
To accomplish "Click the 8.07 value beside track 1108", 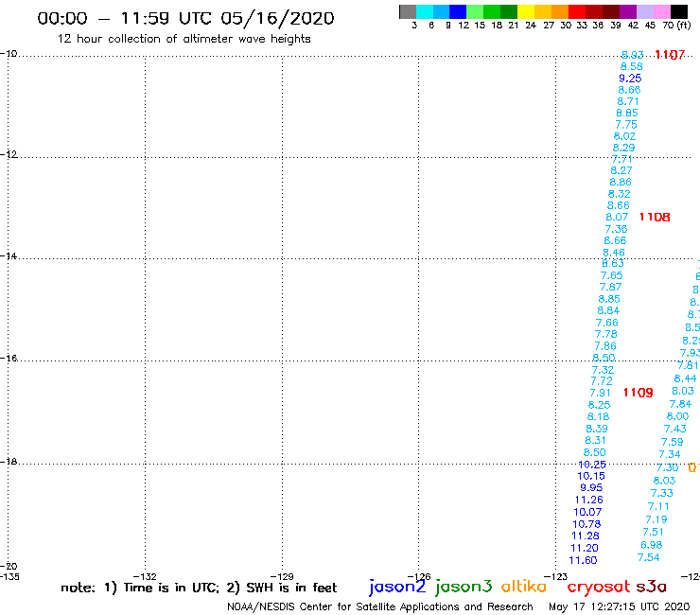I will (617, 217).
